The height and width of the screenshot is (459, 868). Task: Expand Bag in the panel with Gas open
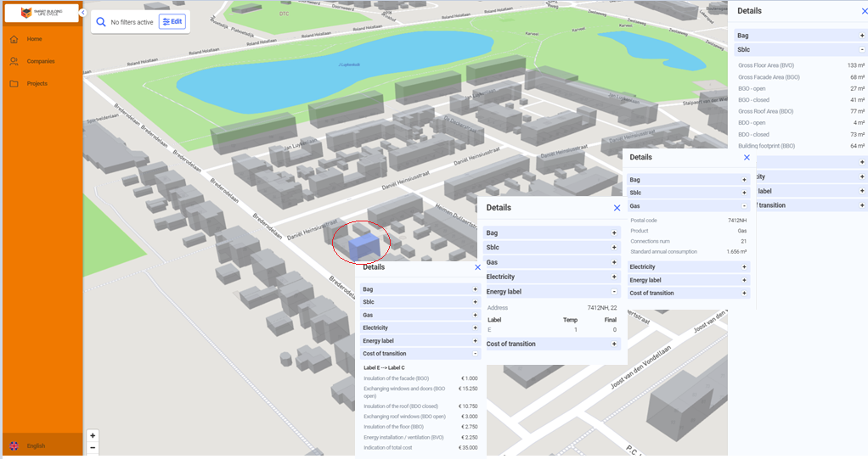point(744,180)
